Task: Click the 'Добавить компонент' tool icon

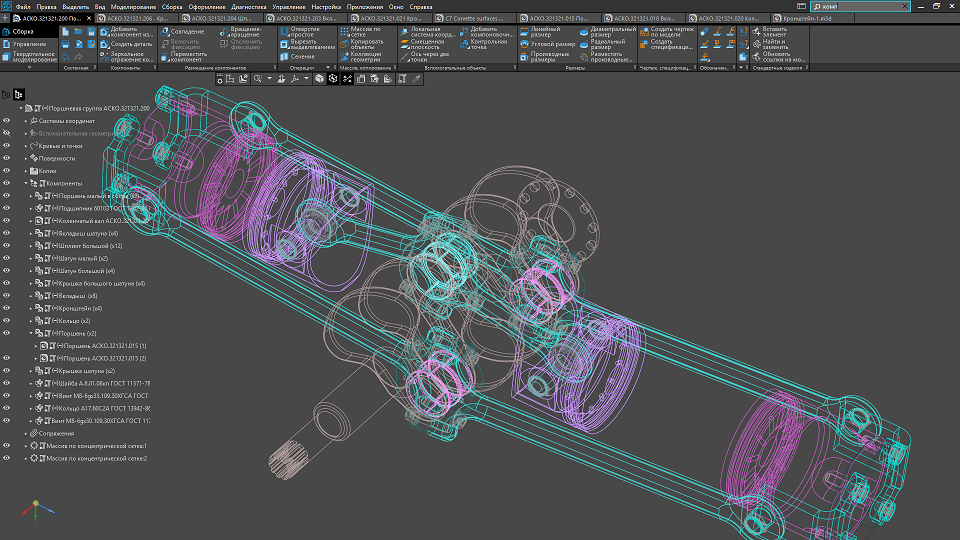Action: click(x=104, y=31)
